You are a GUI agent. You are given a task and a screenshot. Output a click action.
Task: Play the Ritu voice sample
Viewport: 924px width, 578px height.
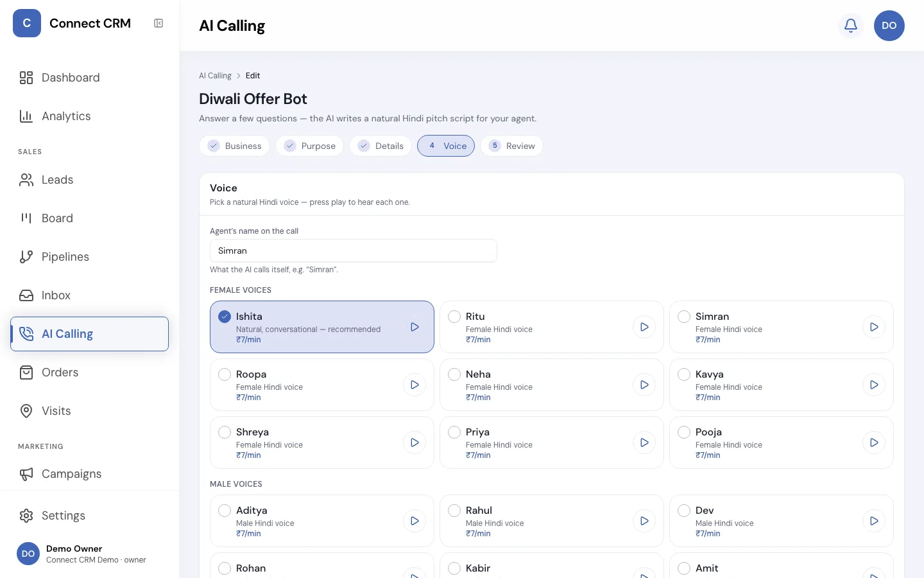tap(644, 327)
